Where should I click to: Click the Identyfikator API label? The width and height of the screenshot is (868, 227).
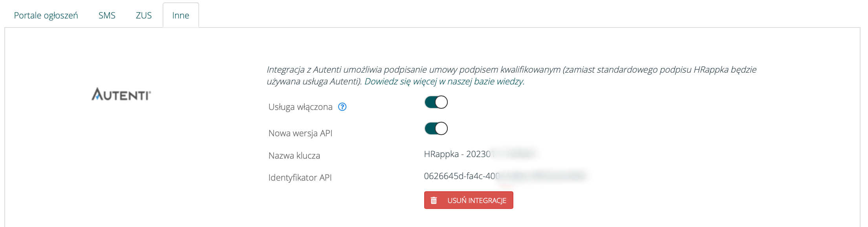[300, 178]
